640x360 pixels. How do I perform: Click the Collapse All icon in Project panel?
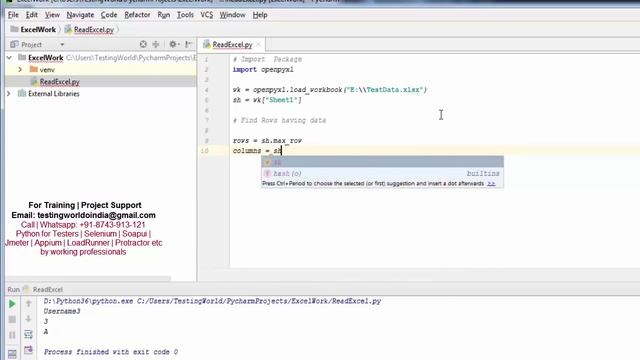pos(156,44)
